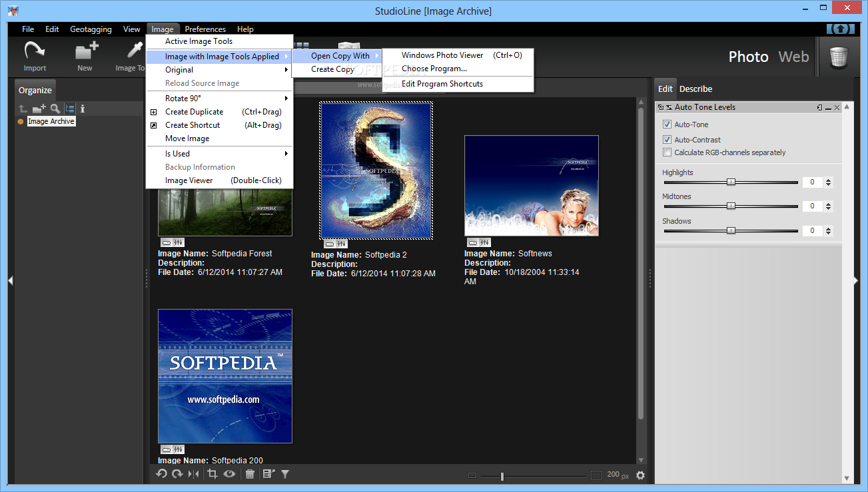Click the edit descriptions icon in bottom toolbar

pos(268,474)
